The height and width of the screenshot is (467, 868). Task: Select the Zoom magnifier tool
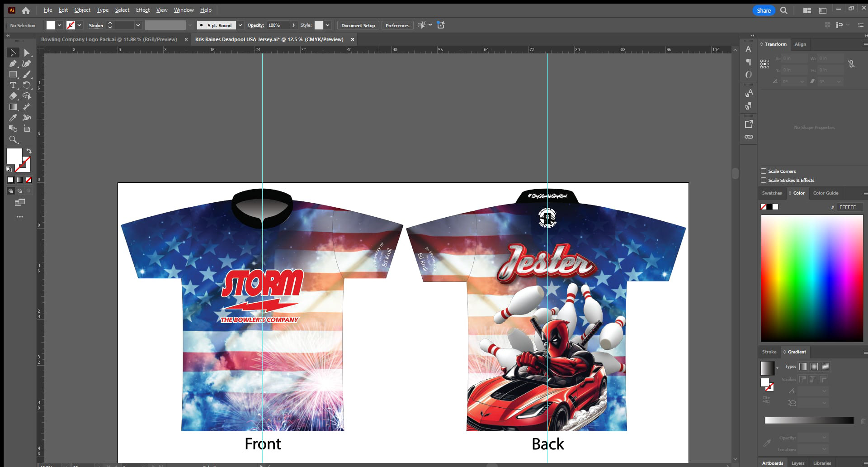click(x=13, y=140)
